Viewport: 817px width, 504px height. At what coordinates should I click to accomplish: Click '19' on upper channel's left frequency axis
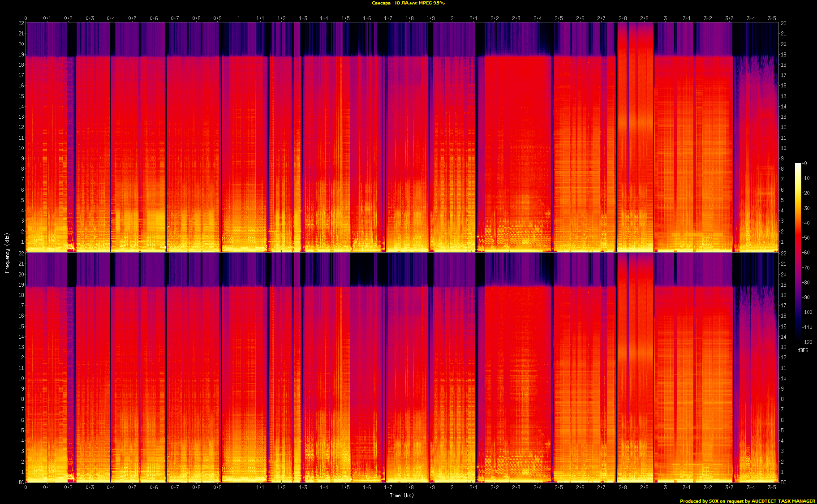(21, 55)
